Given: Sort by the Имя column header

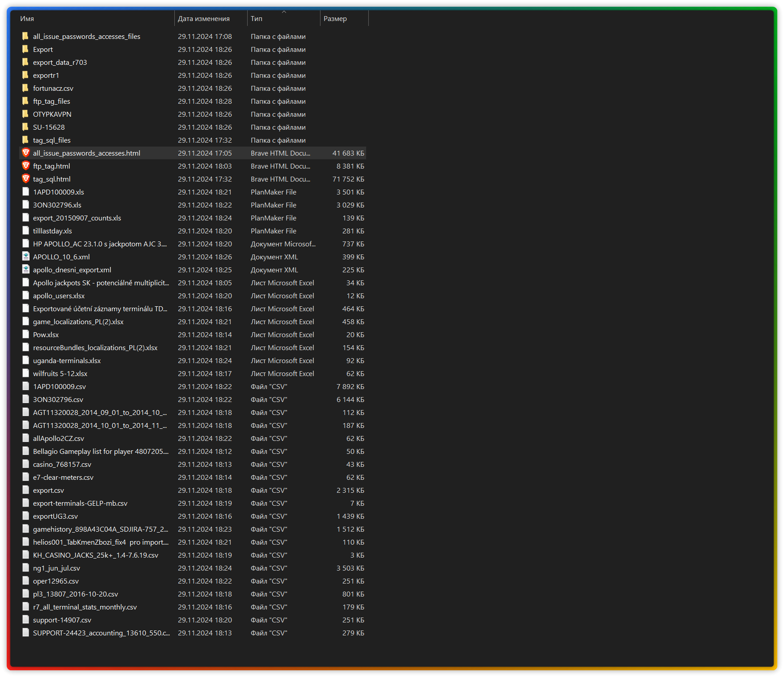Looking at the screenshot, I should point(96,19).
